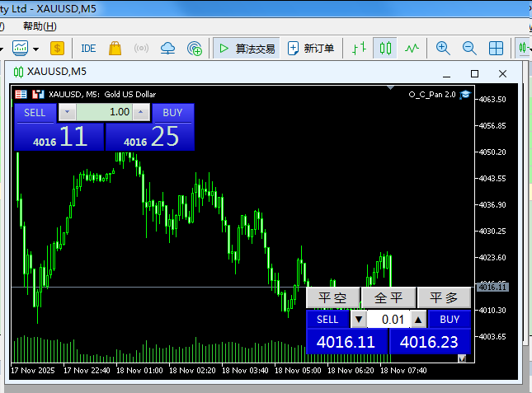532x393 pixels.
Task: Switch to bar chart display
Action: pos(359,49)
